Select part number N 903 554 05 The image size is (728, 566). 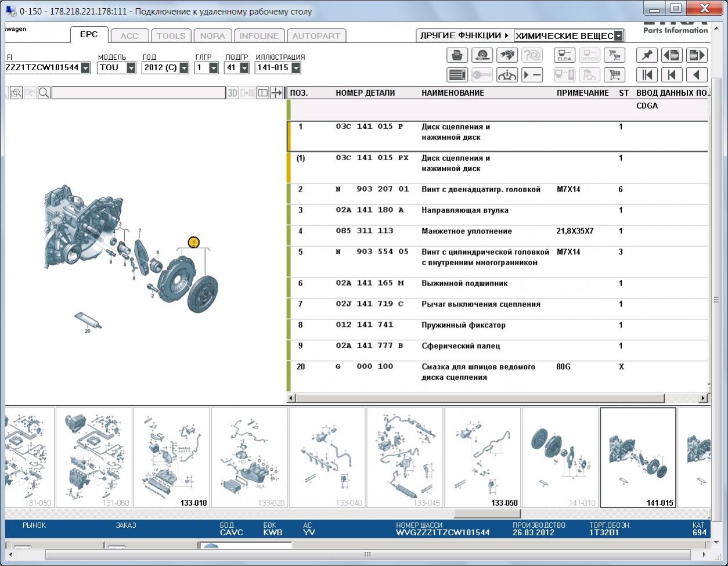tap(372, 252)
